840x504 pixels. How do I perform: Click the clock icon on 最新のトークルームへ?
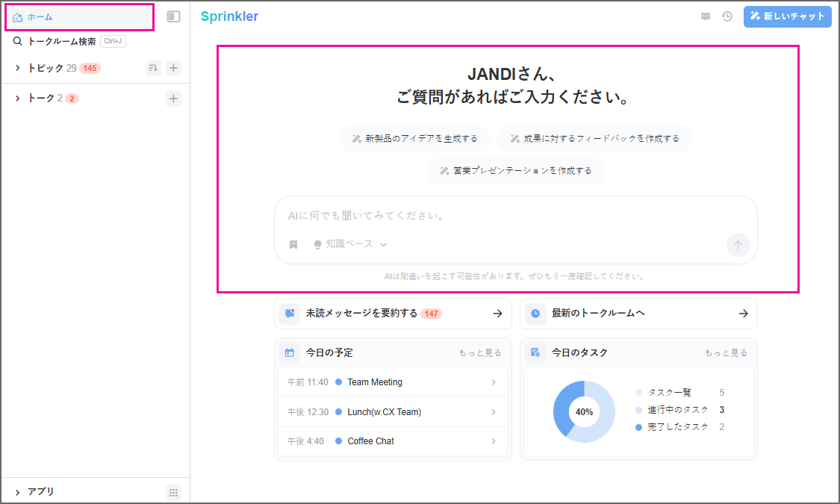click(x=535, y=314)
